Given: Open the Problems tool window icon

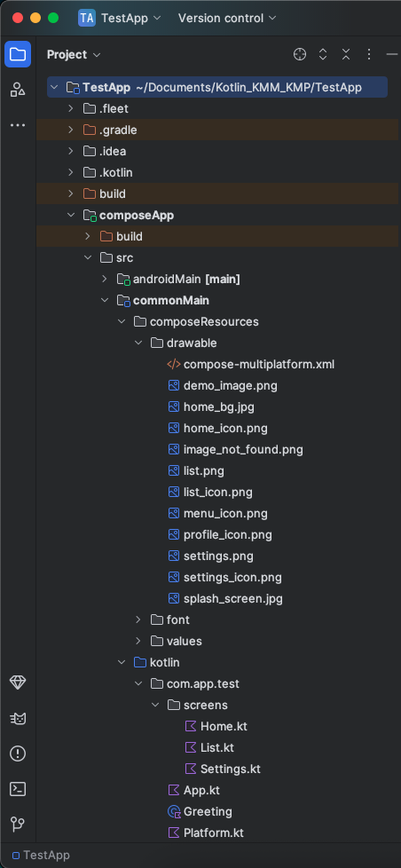Looking at the screenshot, I should (18, 754).
